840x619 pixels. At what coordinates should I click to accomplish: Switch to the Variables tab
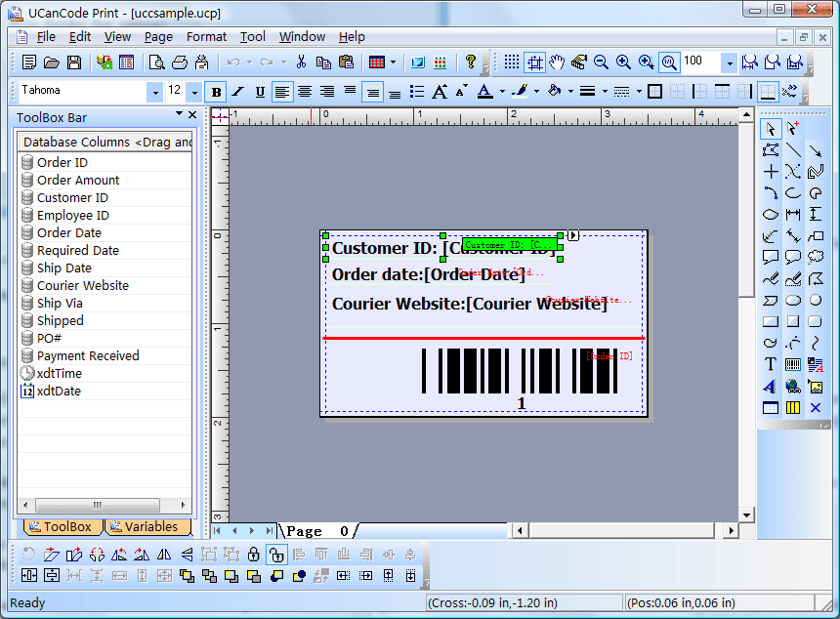tap(145, 527)
